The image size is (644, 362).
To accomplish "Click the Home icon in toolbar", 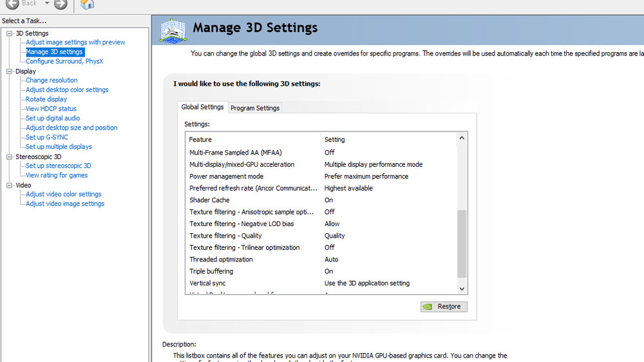I will coord(88,5).
